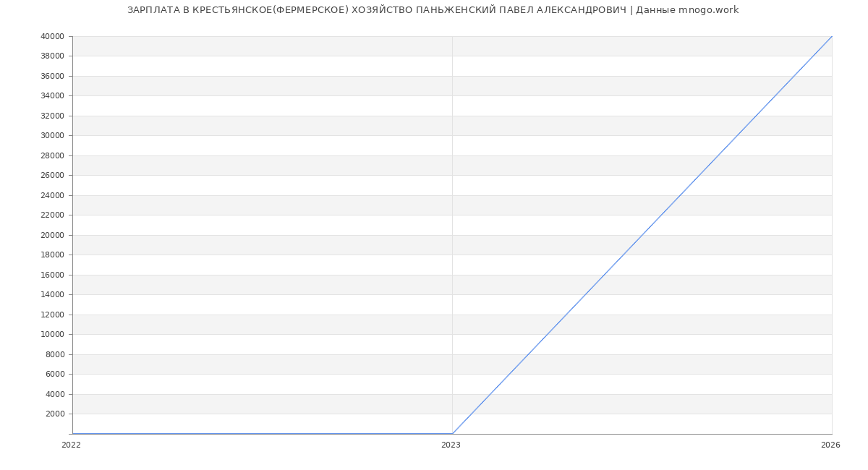The height and width of the screenshot is (470, 868).
Task: Select the 6000 y-axis label
Action: pyautogui.click(x=55, y=375)
